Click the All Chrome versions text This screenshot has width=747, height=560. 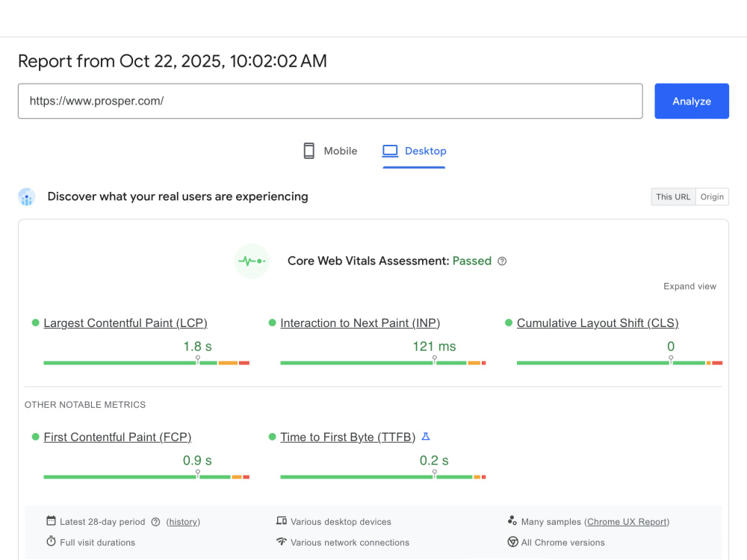(562, 542)
